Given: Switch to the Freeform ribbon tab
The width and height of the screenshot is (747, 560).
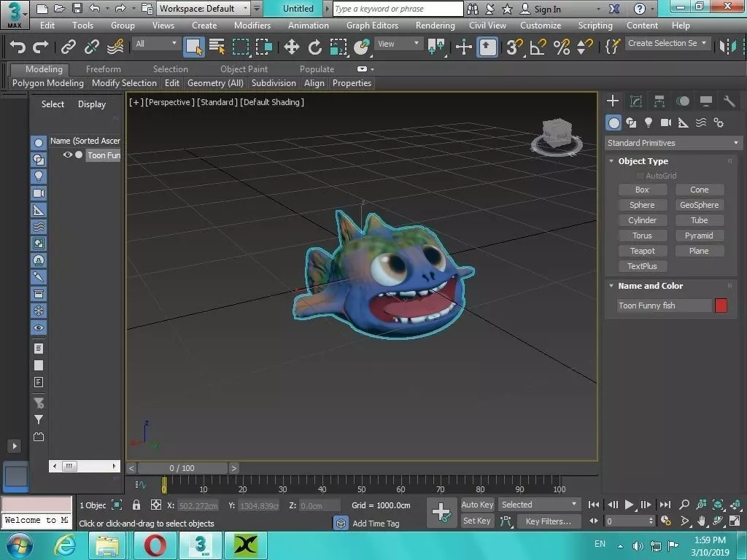Looking at the screenshot, I should point(104,69).
